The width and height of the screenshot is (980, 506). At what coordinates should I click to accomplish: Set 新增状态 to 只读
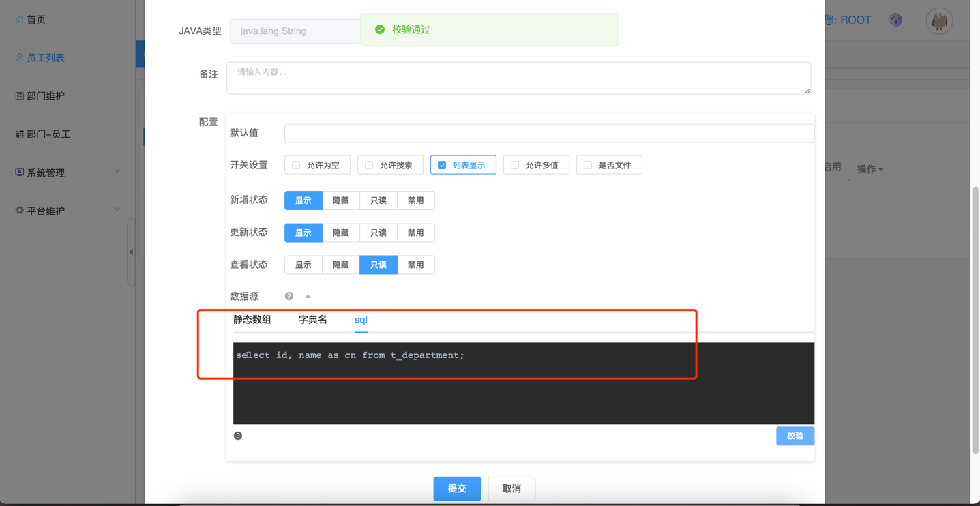[378, 200]
